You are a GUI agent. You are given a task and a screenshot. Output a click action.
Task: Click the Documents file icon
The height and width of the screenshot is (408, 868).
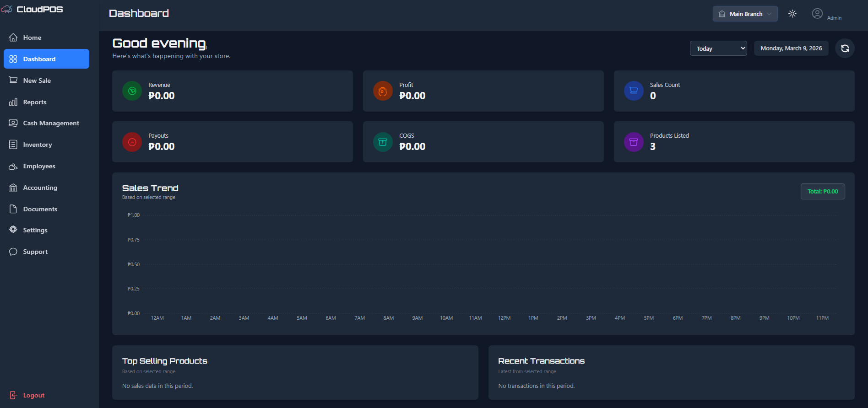pyautogui.click(x=13, y=209)
